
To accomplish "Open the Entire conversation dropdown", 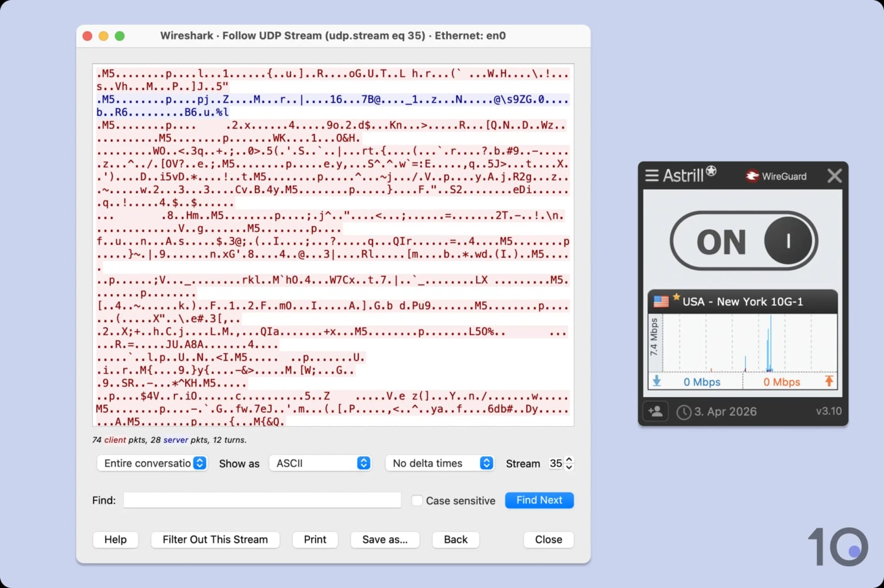I will tap(151, 463).
